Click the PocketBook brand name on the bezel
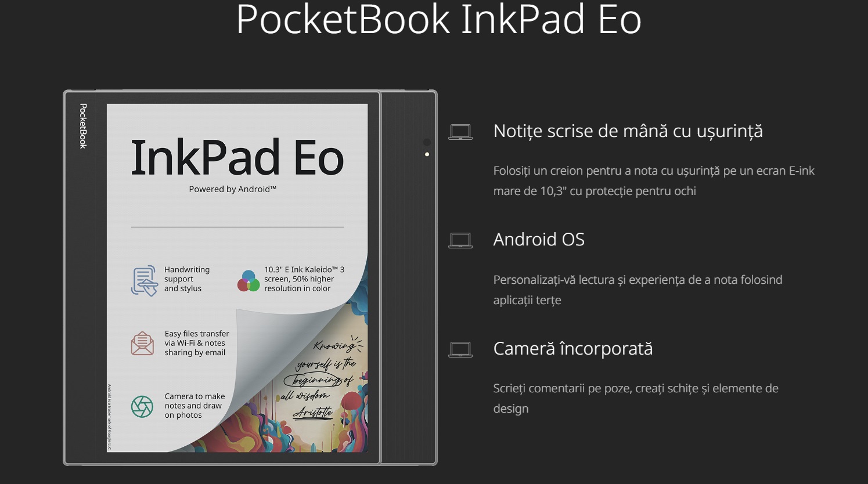Image resolution: width=868 pixels, height=484 pixels. (x=83, y=126)
